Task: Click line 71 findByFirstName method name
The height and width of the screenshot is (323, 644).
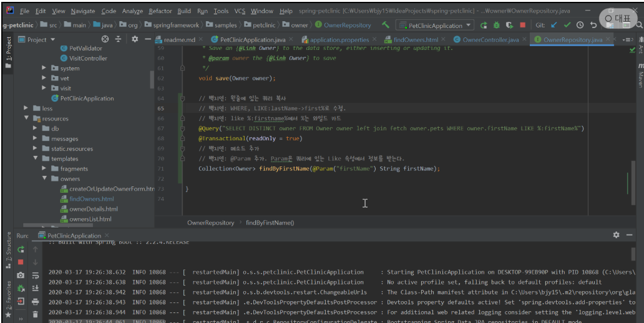Action: pos(283,169)
